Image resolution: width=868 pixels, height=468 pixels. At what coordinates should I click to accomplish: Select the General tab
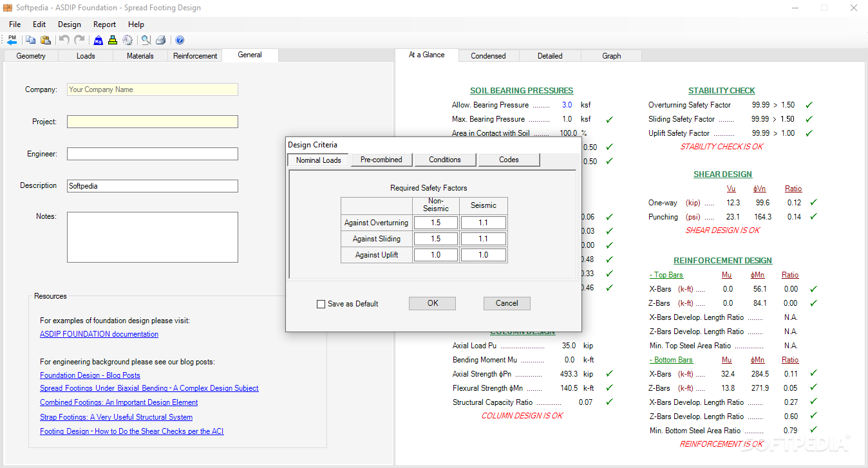click(x=250, y=55)
